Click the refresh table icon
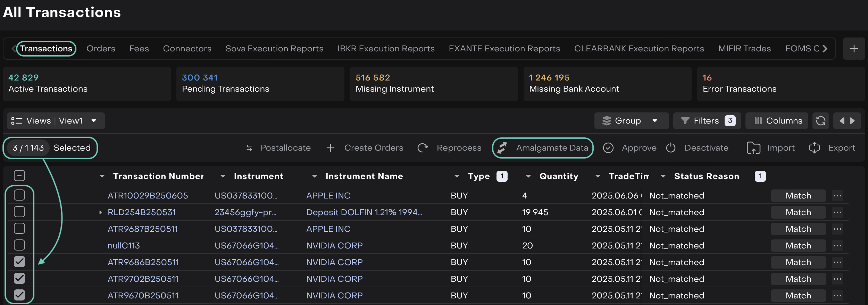 [820, 121]
